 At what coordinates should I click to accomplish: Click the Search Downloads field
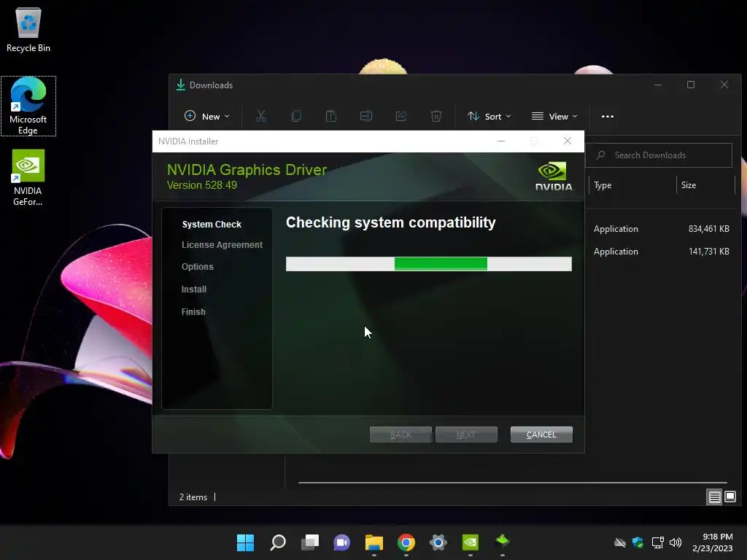tap(659, 155)
